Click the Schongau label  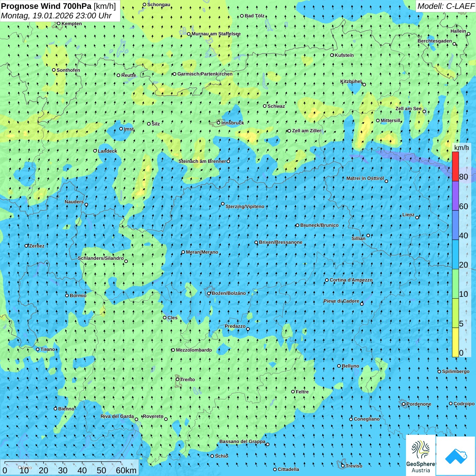point(159,5)
